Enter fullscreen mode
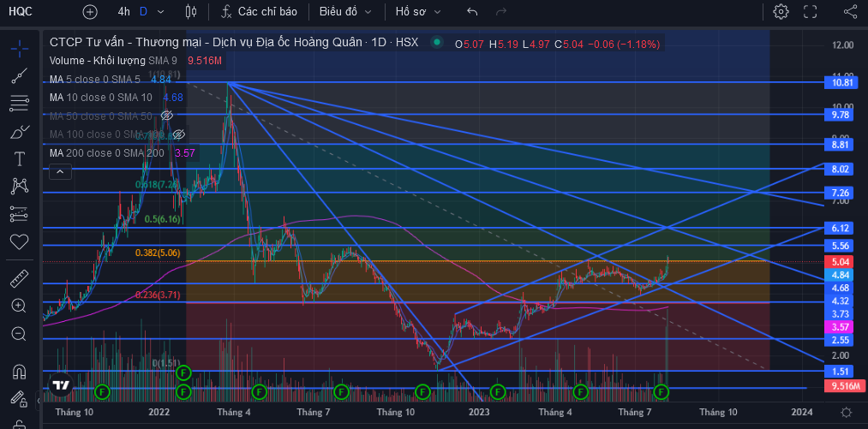Viewport: 868px width, 429px height. coord(810,11)
